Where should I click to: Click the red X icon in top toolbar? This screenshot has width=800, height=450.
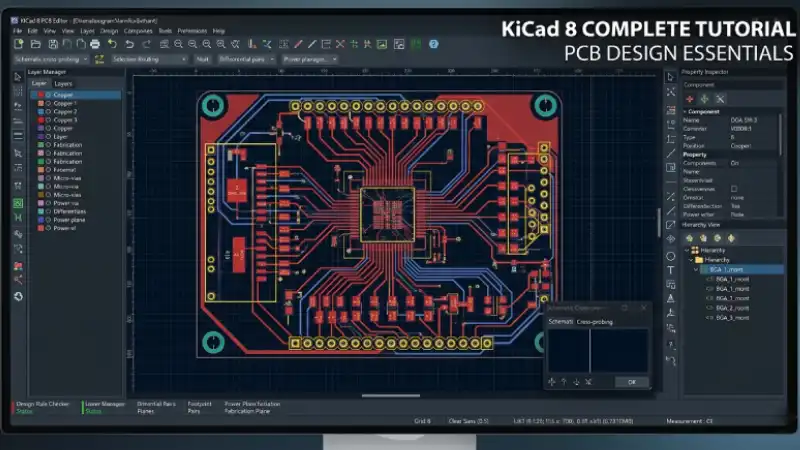(x=340, y=44)
